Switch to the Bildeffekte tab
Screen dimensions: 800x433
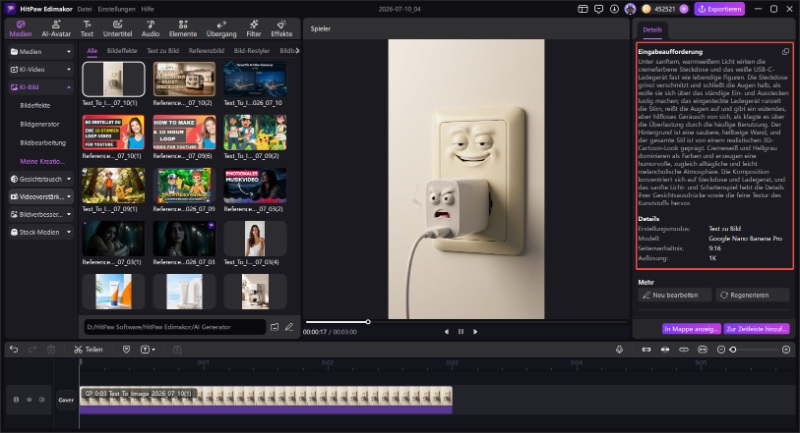(x=122, y=50)
